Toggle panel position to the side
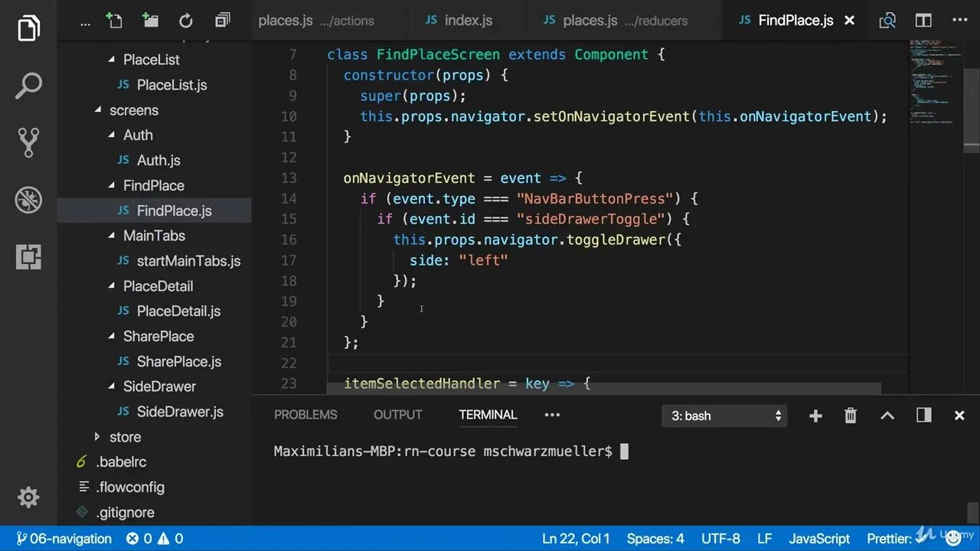 [x=924, y=416]
